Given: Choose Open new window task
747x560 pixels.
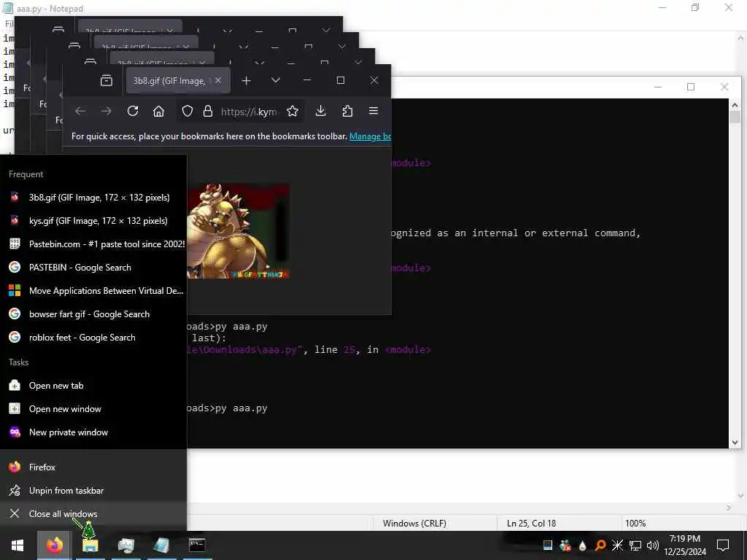Looking at the screenshot, I should (93, 408).
